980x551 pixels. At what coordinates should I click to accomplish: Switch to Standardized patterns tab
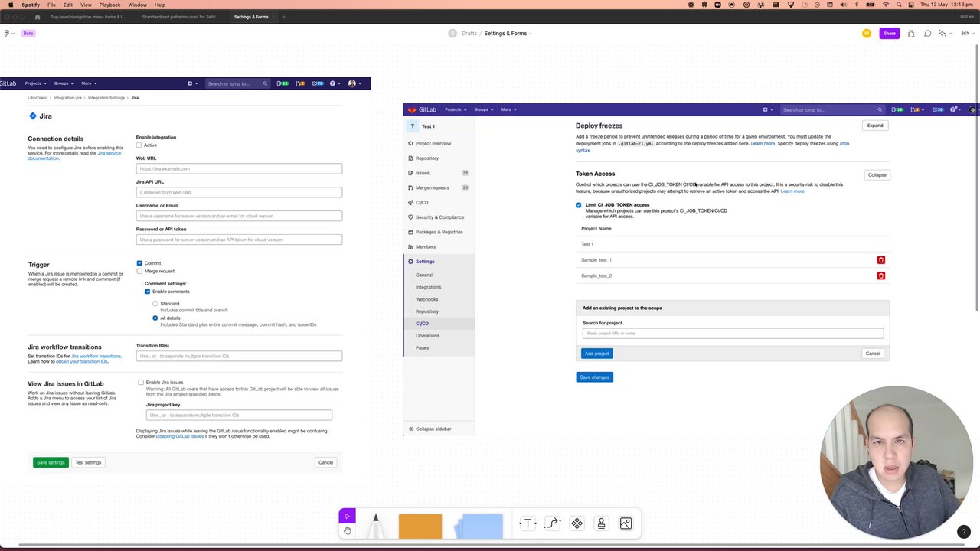coord(181,17)
